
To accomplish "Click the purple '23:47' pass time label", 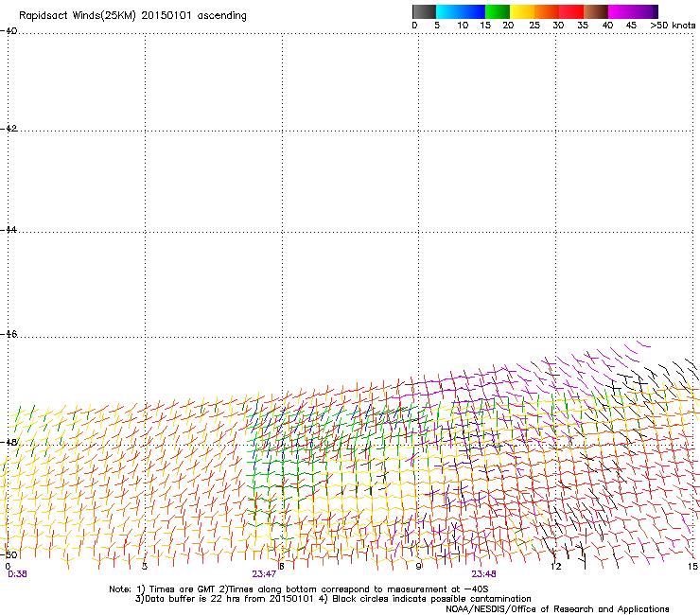I will (x=264, y=574).
